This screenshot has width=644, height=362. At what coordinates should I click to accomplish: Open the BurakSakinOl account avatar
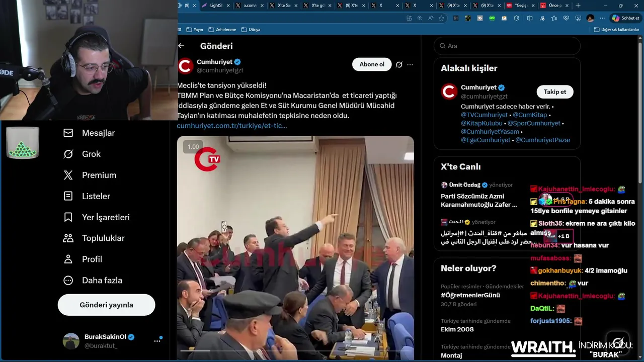point(71,341)
